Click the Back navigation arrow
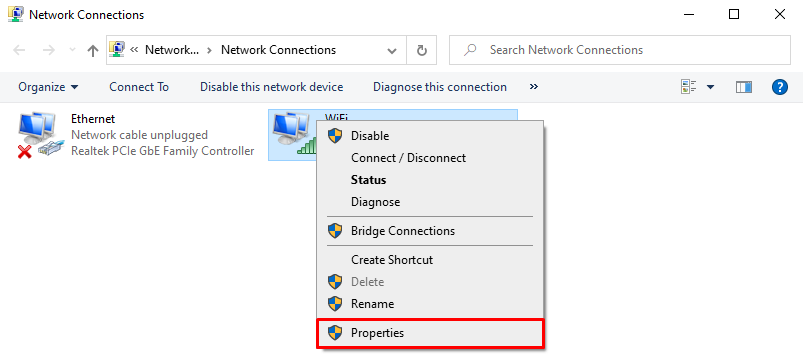 [x=19, y=50]
